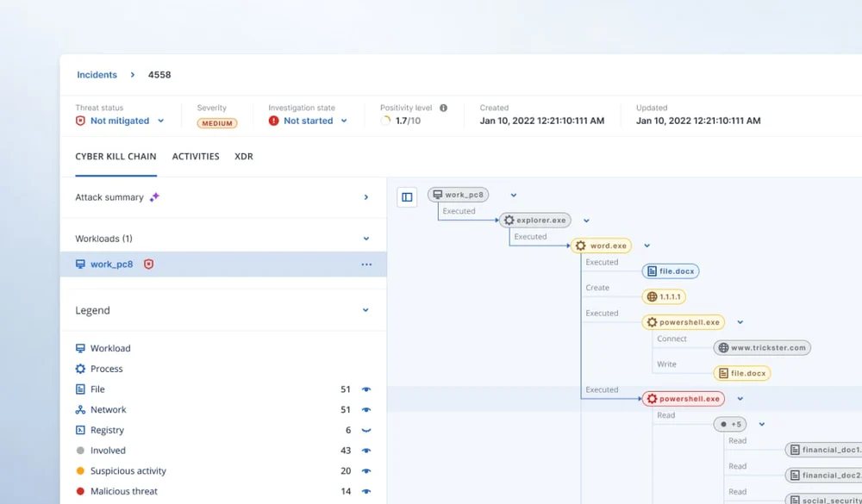Click the work_pc8 monitor icon in Workloads
The image size is (862, 504).
pyautogui.click(x=80, y=264)
